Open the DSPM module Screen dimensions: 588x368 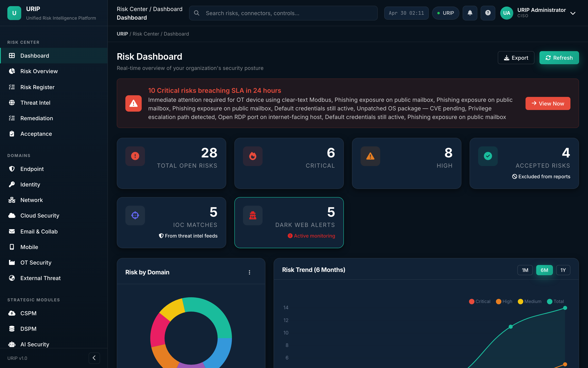pyautogui.click(x=54, y=329)
